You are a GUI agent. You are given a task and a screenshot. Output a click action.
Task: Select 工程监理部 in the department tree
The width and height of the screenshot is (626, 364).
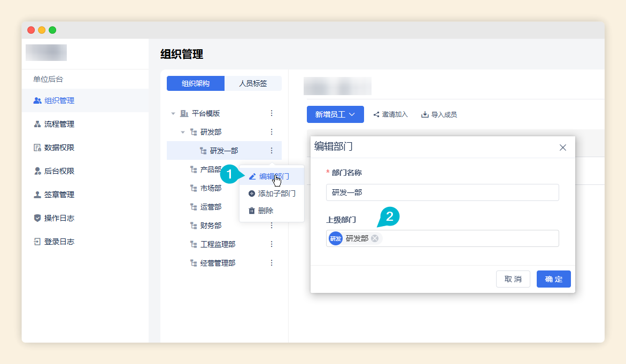point(218,244)
